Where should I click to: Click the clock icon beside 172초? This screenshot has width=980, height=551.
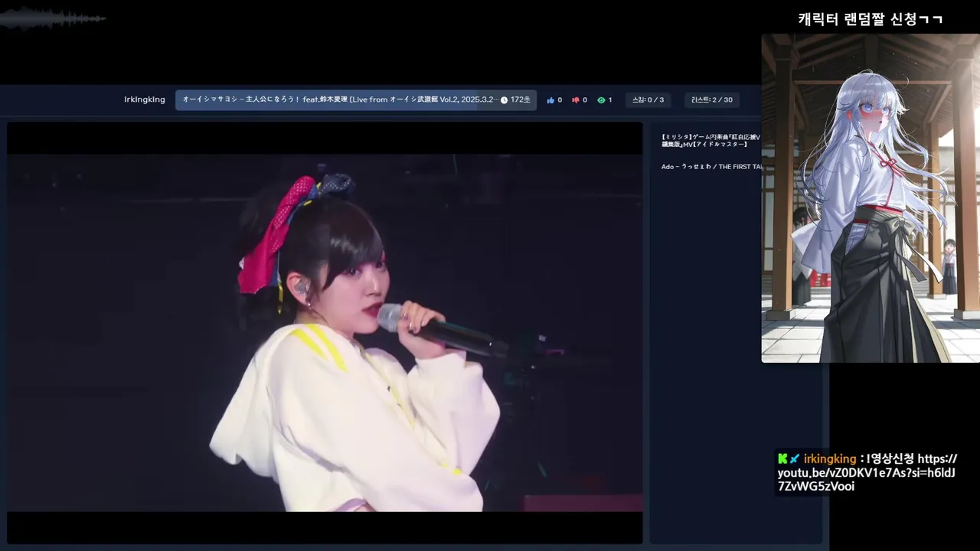[504, 100]
